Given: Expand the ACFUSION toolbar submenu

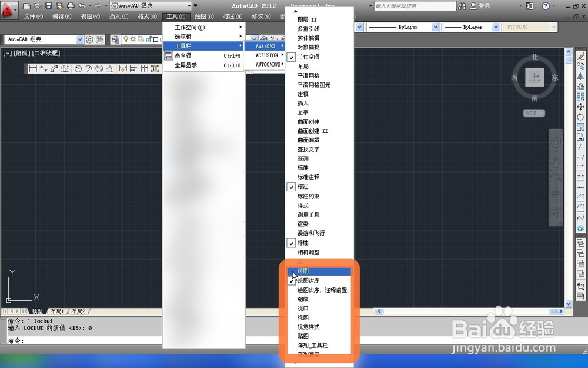Looking at the screenshot, I should coord(265,55).
